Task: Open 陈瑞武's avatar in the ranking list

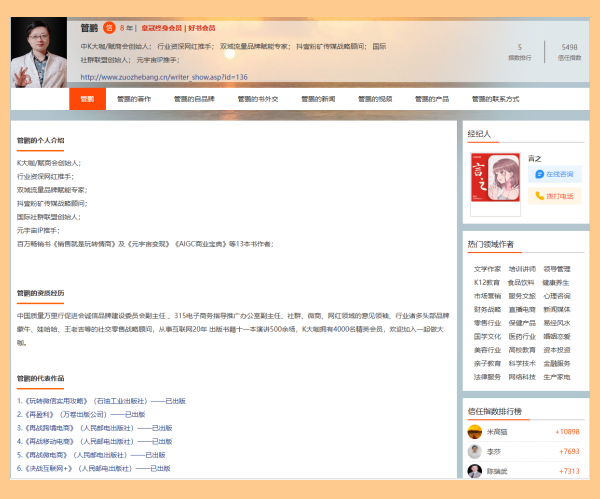Action: [x=475, y=470]
